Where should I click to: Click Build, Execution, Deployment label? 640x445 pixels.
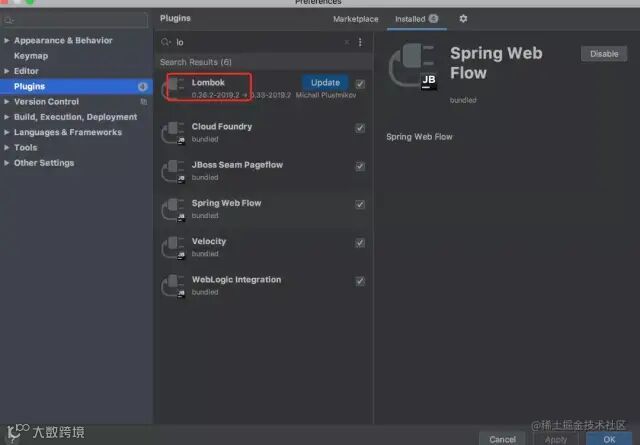[76, 117]
